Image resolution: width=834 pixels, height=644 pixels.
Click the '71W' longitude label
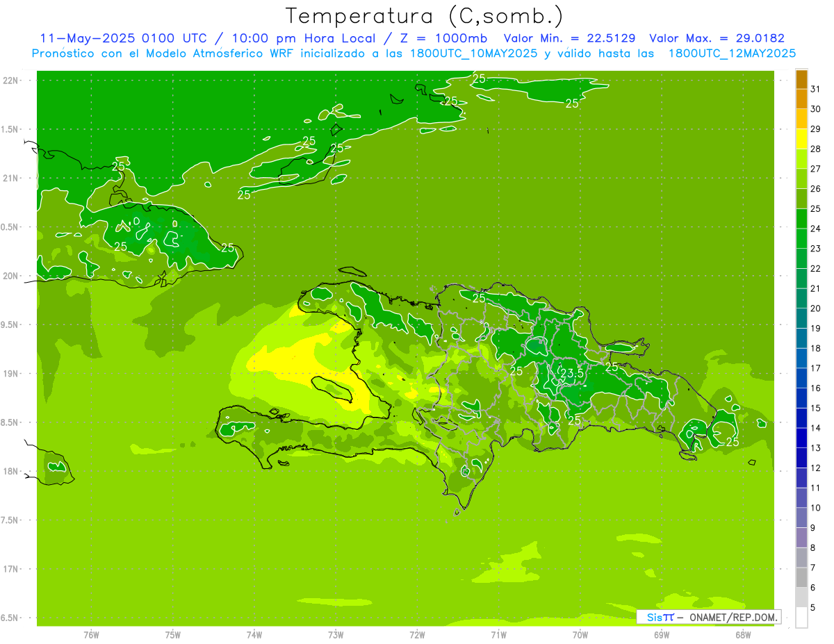pos(498,635)
